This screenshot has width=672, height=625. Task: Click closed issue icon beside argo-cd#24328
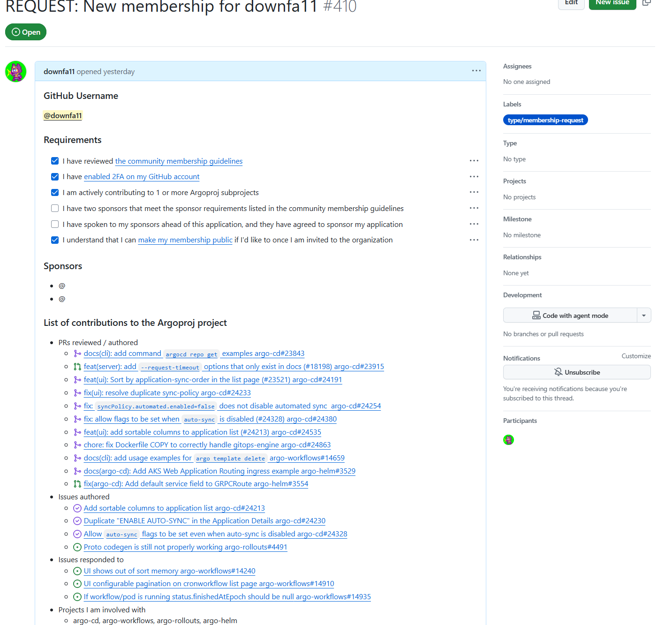click(77, 534)
